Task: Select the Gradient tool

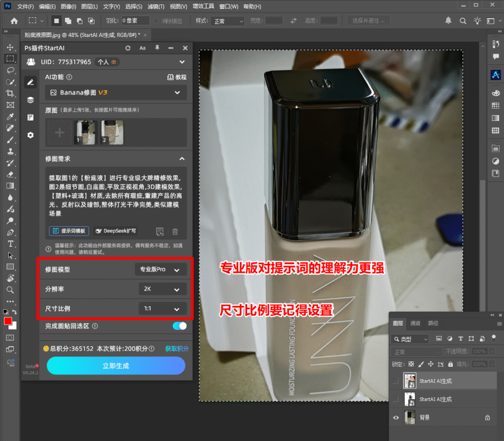Action: (10, 186)
